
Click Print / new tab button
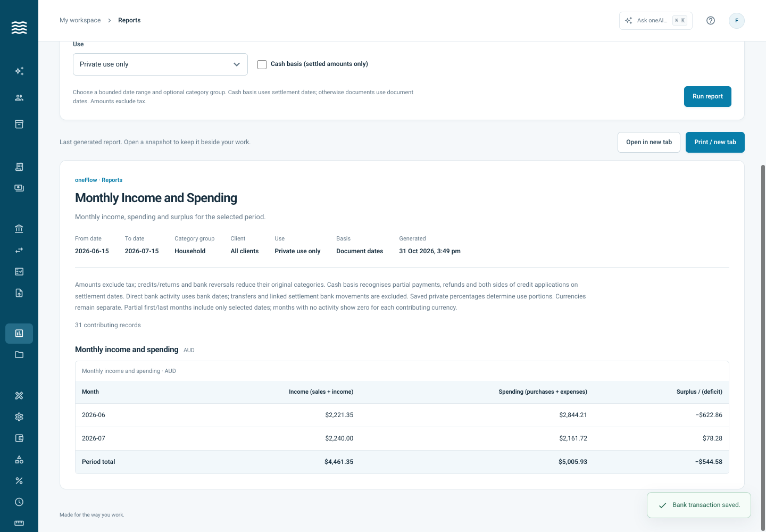click(715, 142)
